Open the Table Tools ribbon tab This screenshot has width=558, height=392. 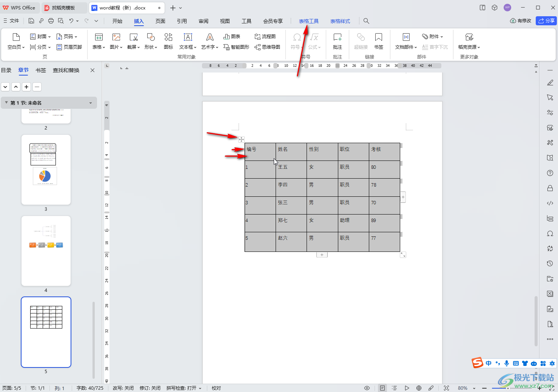pos(309,21)
